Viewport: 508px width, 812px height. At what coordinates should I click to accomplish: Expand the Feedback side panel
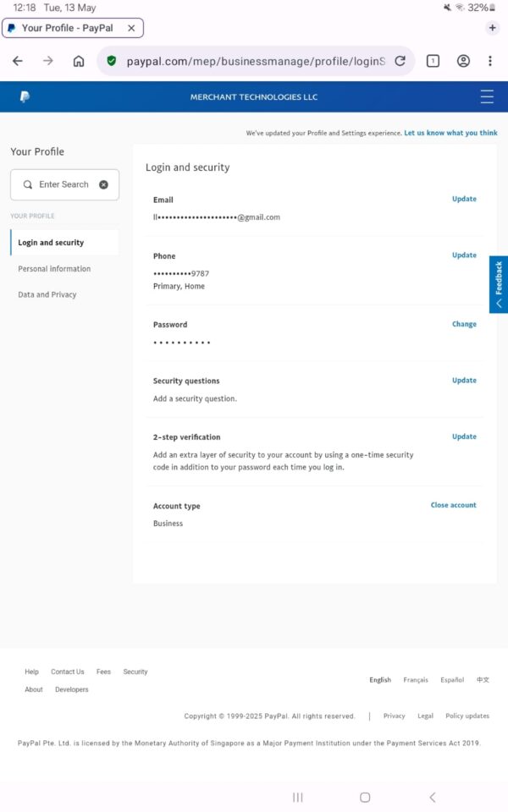(x=499, y=284)
